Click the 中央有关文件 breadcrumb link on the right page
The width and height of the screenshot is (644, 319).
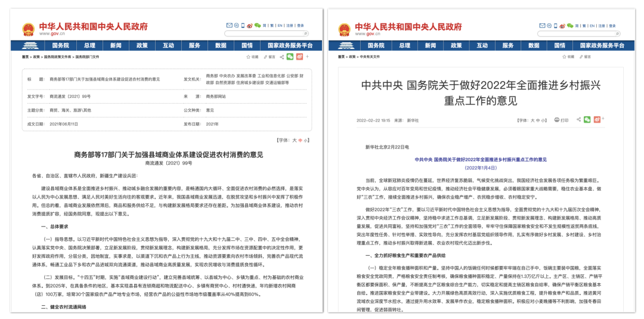click(x=370, y=57)
